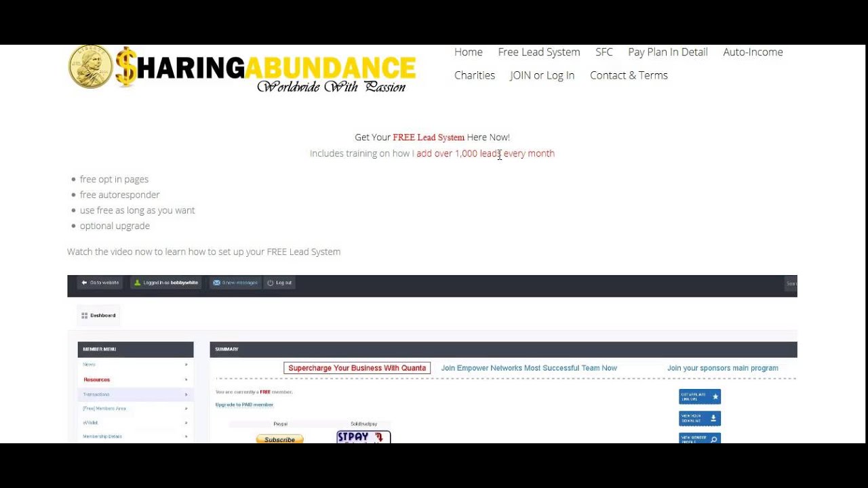Viewport: 868px width, 488px height.
Task: Click the 0 new messages button
Action: click(235, 283)
